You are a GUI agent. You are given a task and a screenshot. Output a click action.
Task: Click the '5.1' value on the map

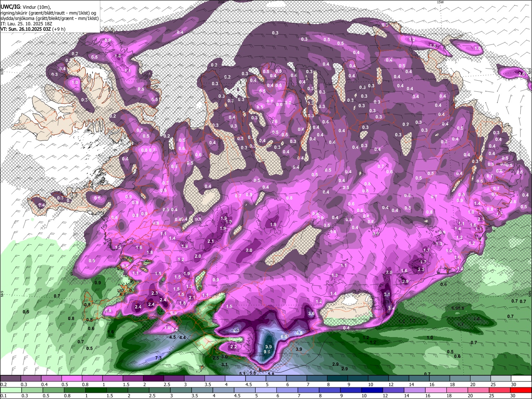[x=243, y=374]
